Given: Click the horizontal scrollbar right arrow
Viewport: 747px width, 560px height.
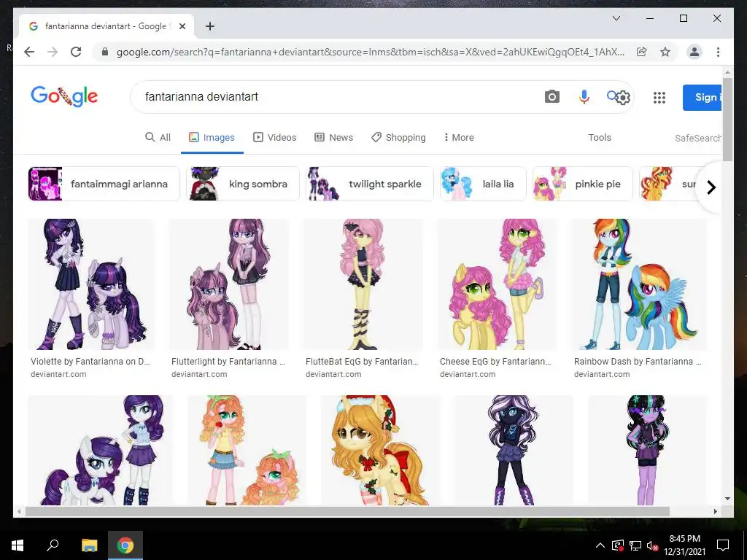Looking at the screenshot, I should pos(715,511).
